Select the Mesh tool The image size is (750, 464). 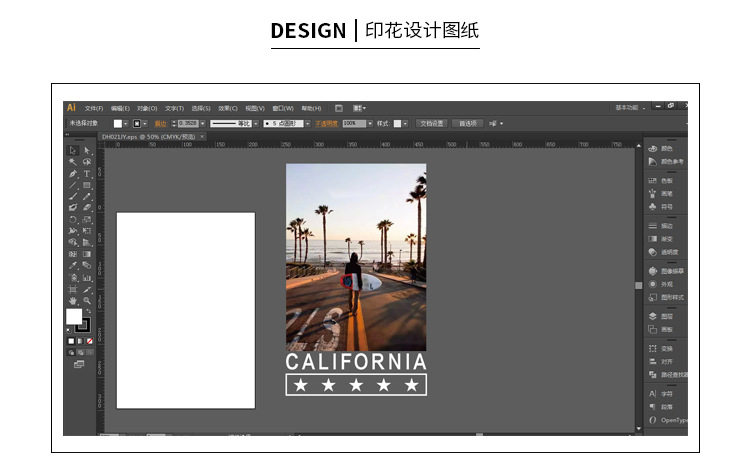(73, 254)
